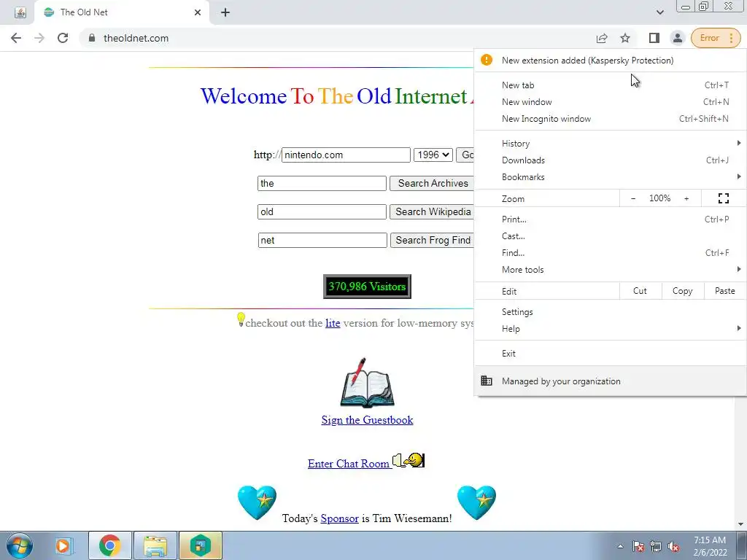This screenshot has height=560, width=747.
Task: Open muted volume tray icon
Action: coord(673,546)
